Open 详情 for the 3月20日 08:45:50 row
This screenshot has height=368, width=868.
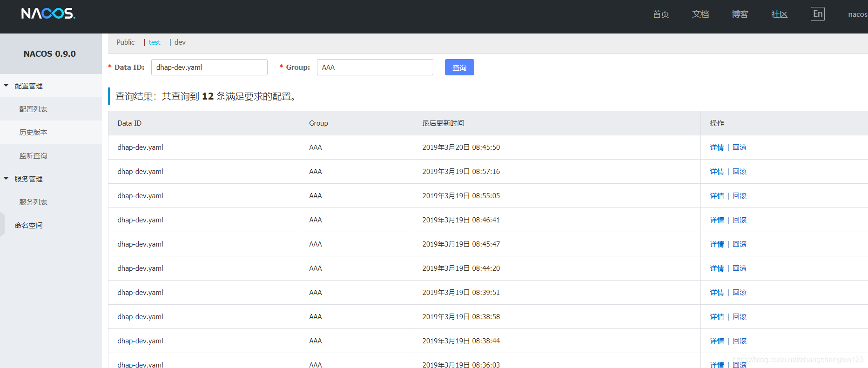(717, 147)
